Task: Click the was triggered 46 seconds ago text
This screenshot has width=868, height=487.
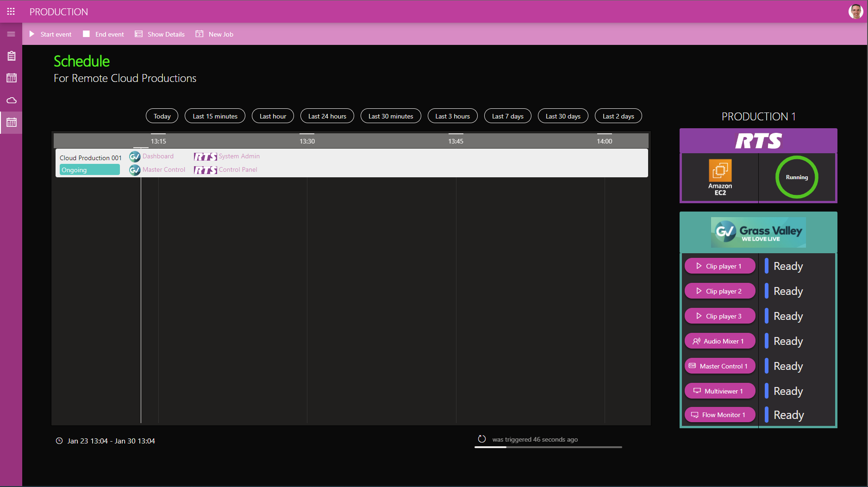Action: coord(535,439)
